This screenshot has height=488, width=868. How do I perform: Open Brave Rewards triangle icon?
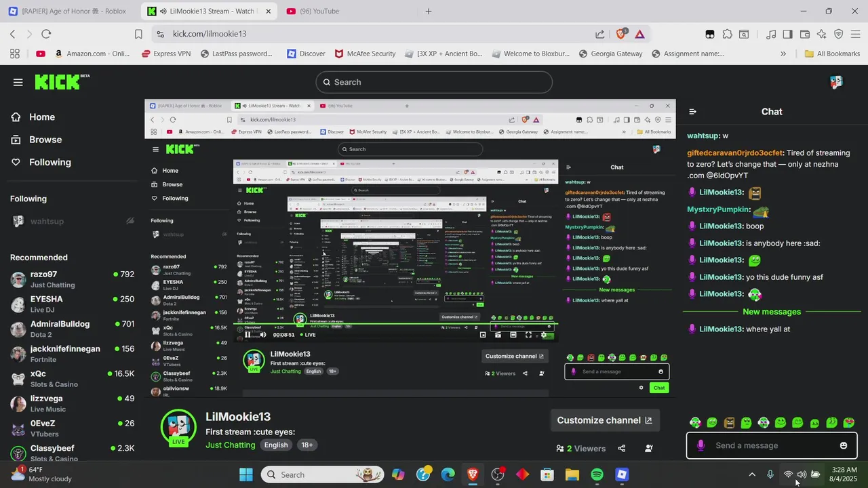tap(639, 34)
